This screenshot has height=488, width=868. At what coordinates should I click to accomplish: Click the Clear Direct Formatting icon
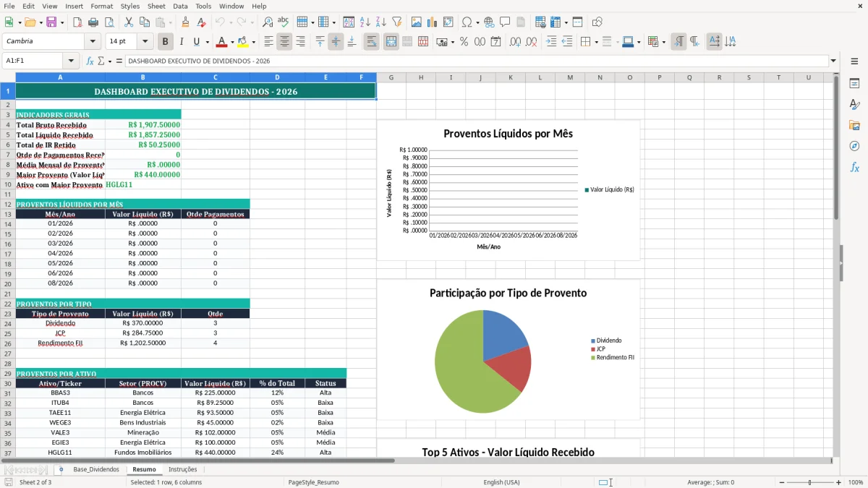(202, 22)
